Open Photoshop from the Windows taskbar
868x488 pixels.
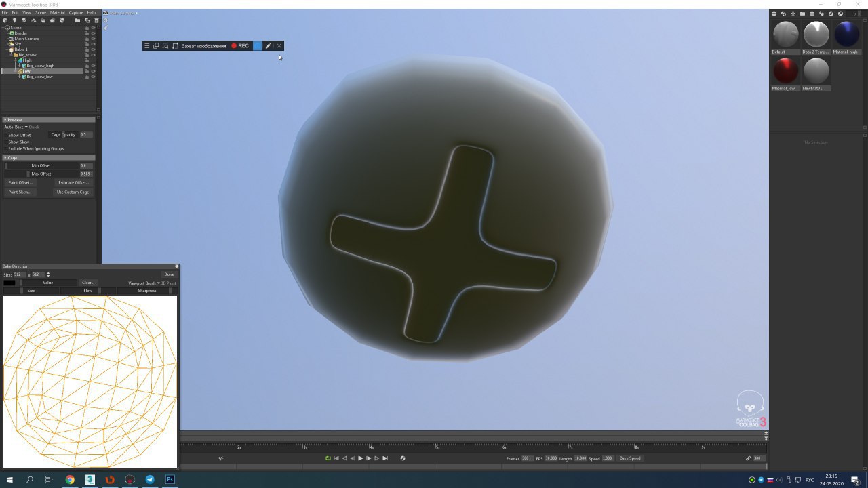click(170, 479)
